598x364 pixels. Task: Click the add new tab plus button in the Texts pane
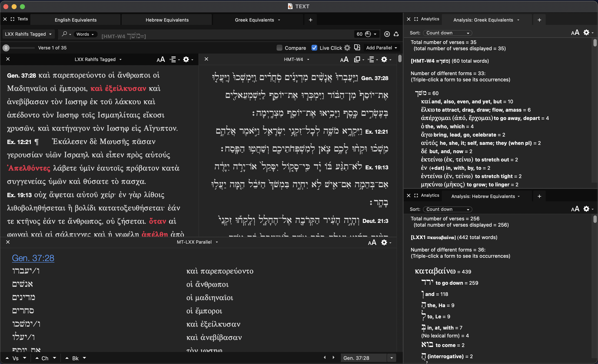(310, 20)
